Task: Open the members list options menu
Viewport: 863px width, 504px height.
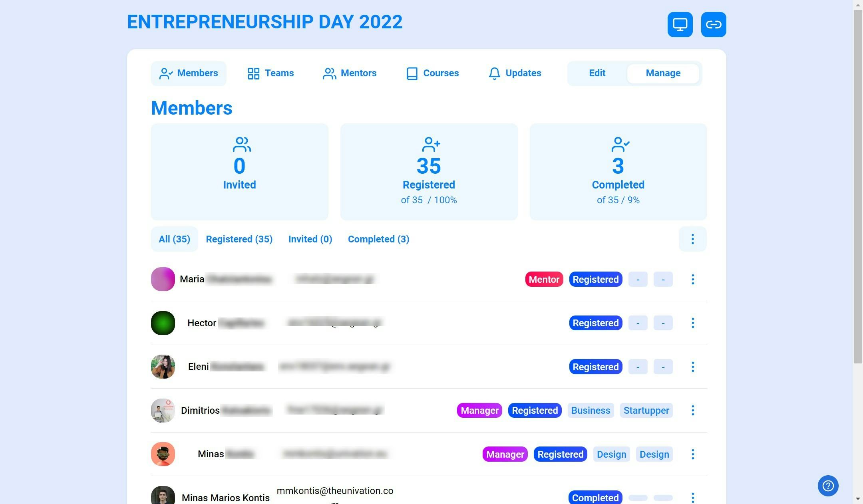Action: click(x=692, y=239)
